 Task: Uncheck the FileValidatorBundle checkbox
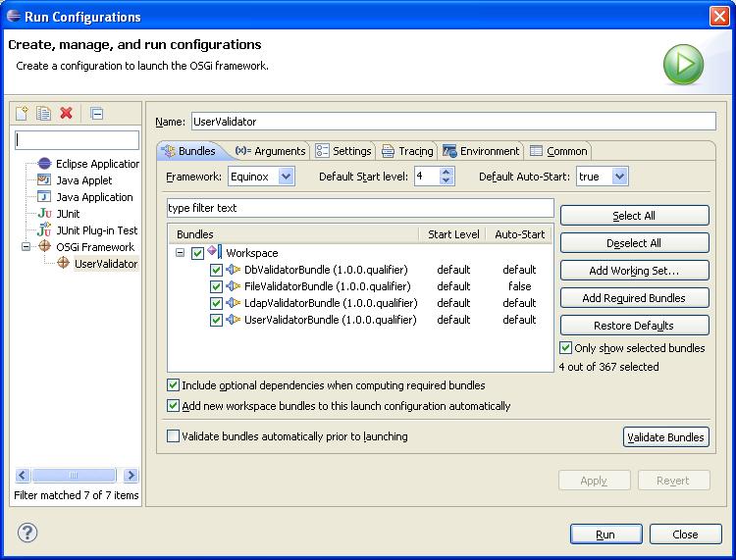[216, 286]
